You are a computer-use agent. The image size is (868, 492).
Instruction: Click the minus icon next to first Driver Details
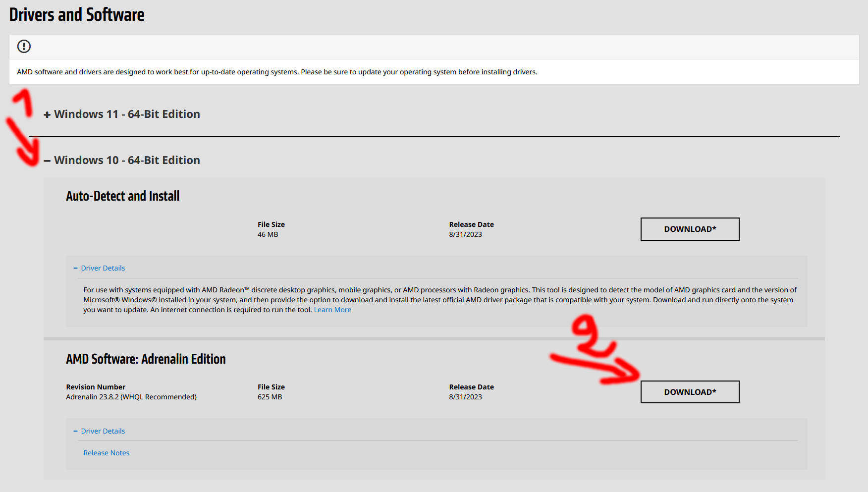[x=75, y=268]
